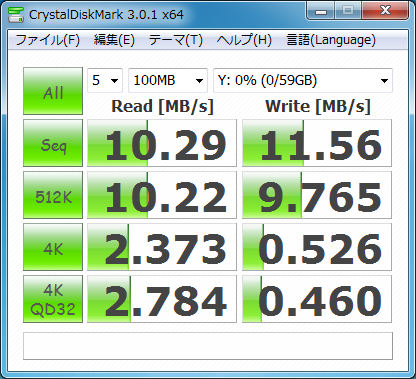Expand the test count dropdown showing 5

click(105, 80)
